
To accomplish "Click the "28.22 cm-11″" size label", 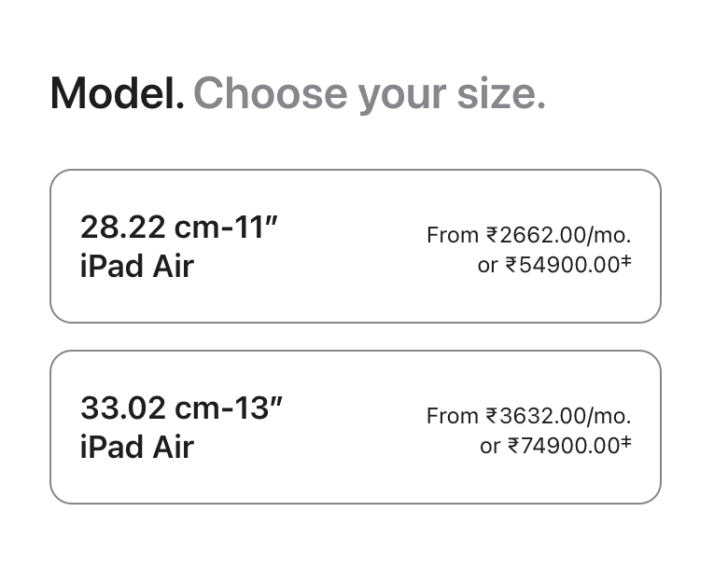I will coord(180,227).
